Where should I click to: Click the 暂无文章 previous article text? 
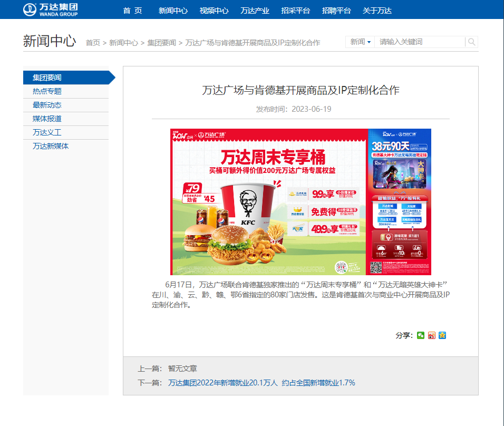(x=182, y=369)
